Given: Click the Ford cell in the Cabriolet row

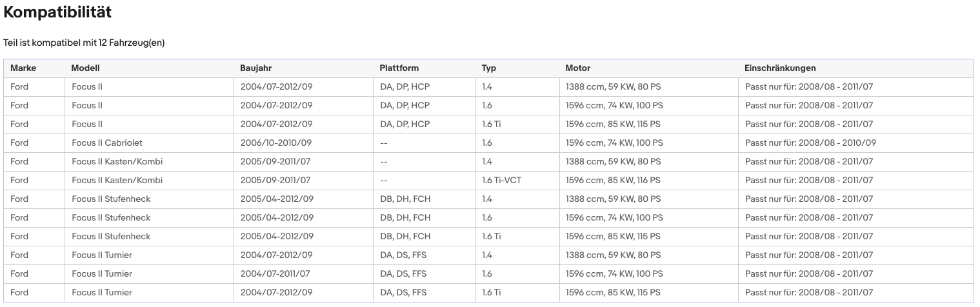Looking at the screenshot, I should tap(19, 143).
